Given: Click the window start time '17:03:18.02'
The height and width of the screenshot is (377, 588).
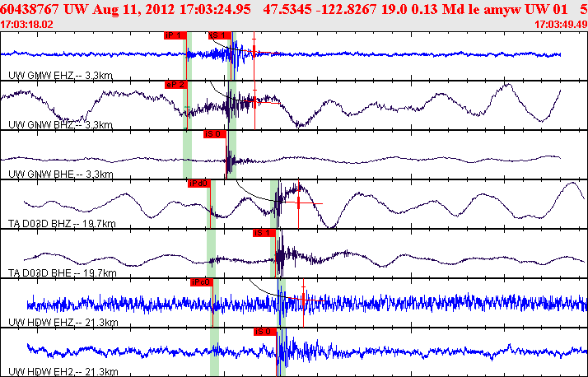Looking at the screenshot, I should 26,25.
